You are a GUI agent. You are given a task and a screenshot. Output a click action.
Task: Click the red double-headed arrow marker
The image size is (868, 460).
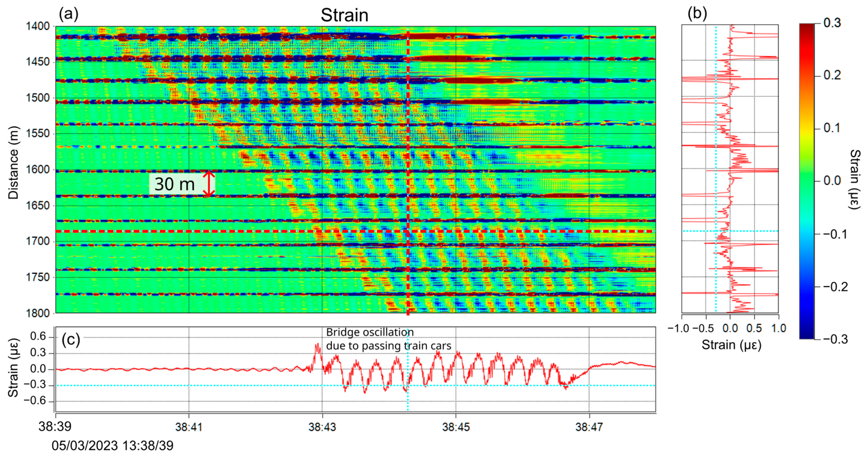(209, 184)
